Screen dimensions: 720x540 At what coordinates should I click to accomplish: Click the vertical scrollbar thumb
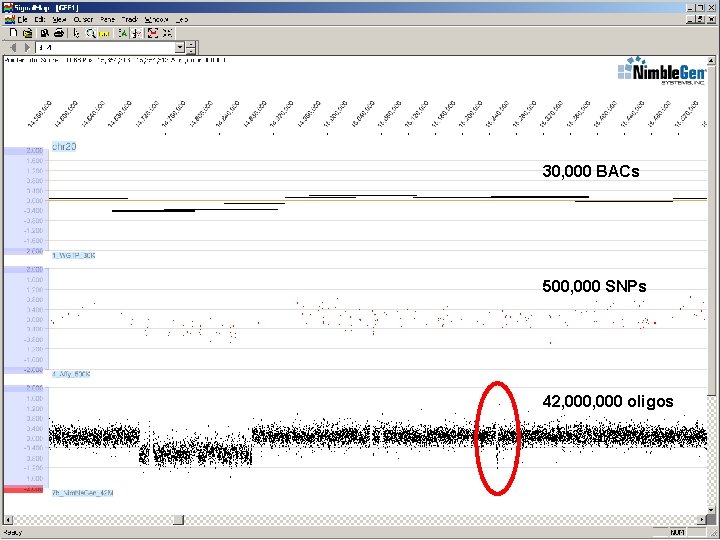point(711,230)
